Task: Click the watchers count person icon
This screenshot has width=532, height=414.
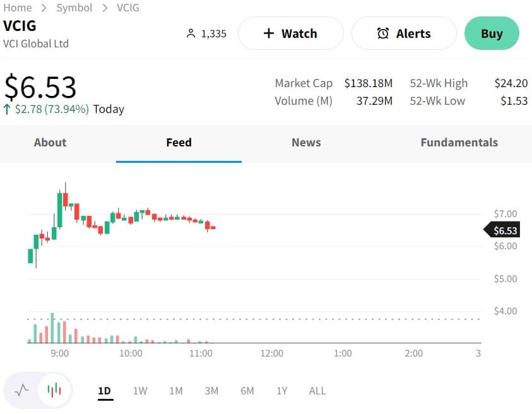Action: 191,33
